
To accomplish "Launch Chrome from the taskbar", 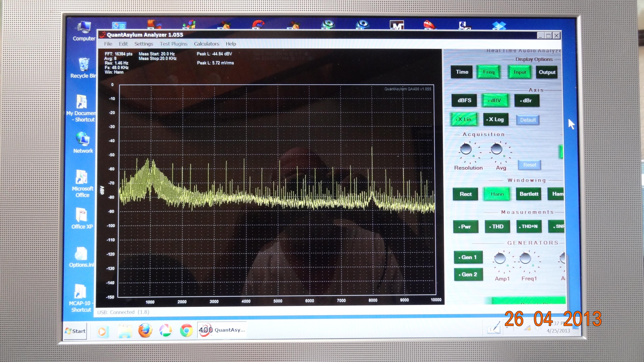I will pos(186,330).
